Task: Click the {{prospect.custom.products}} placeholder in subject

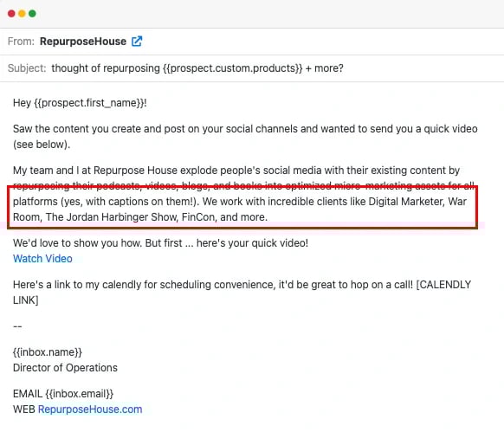Action: pos(232,68)
